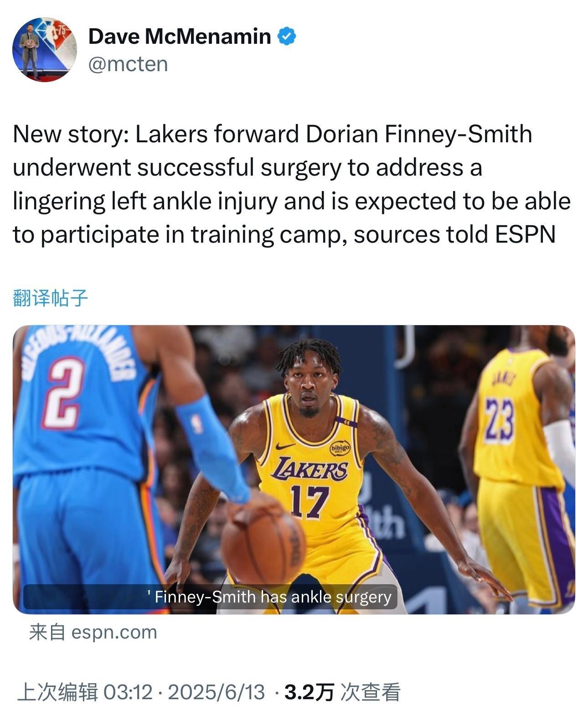
Task: Click the blue verified badge
Action: point(287,36)
